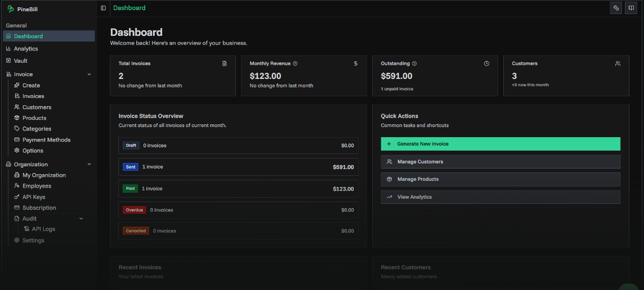Click the $591.00 Outstanding amount
This screenshot has height=290, width=644.
[x=396, y=76]
